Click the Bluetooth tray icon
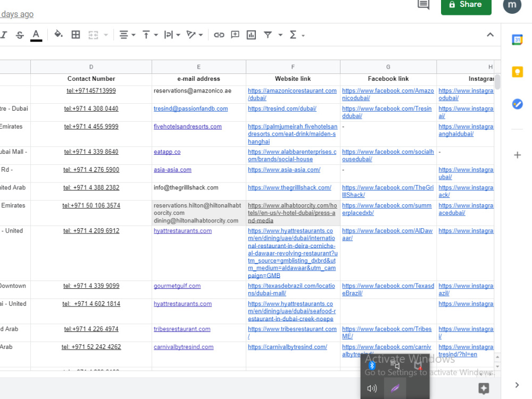This screenshot has width=532, height=399. click(x=372, y=365)
